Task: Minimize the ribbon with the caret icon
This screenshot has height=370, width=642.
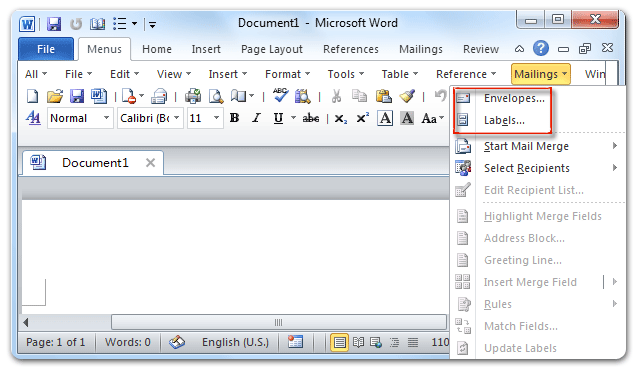Action: (519, 49)
